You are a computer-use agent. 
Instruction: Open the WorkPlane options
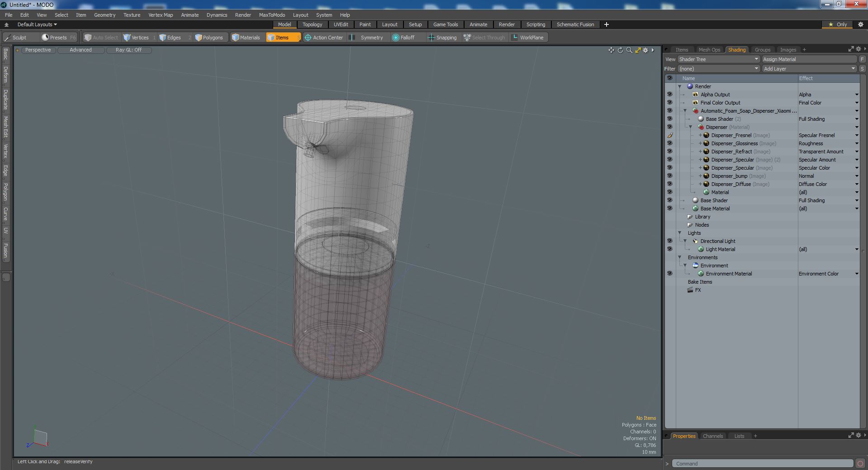pos(528,38)
